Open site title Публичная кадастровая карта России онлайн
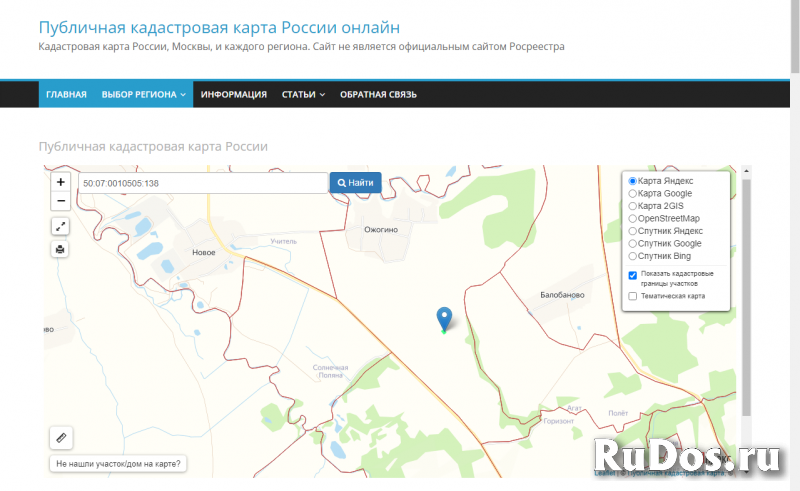Image resolution: width=800 pixels, height=491 pixels. coord(219,27)
